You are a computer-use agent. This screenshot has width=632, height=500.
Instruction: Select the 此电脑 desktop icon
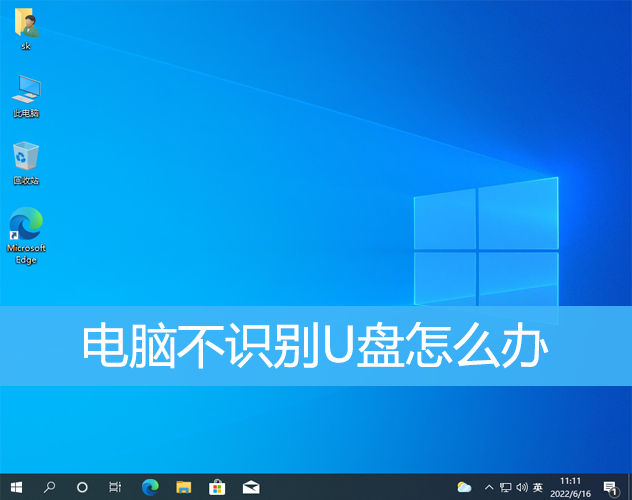(26, 96)
